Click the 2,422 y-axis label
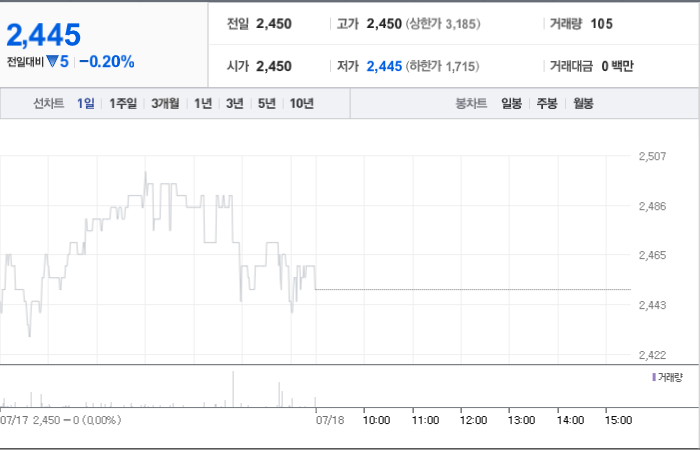The width and height of the screenshot is (700, 450). coord(652,355)
